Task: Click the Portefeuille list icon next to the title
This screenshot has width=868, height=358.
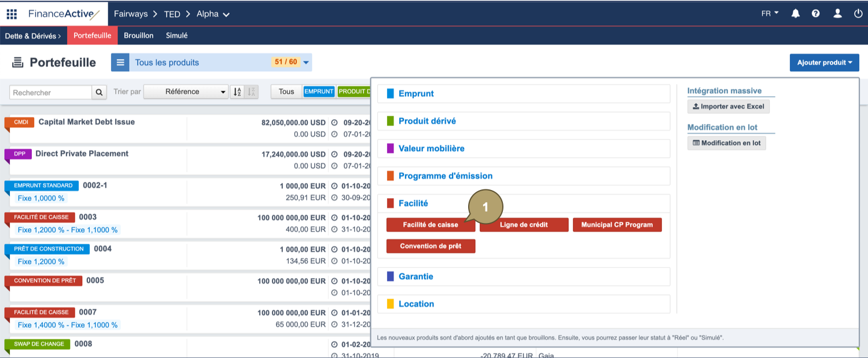Action: (x=17, y=62)
